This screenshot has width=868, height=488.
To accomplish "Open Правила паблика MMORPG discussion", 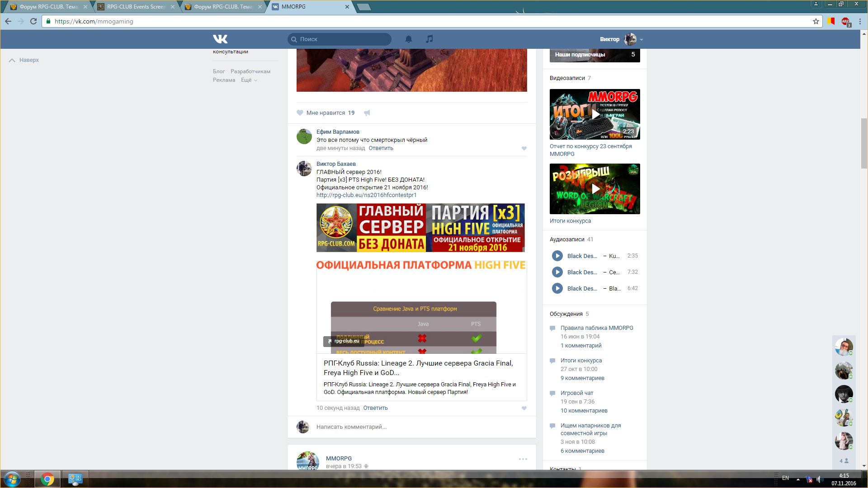I will coord(597,328).
